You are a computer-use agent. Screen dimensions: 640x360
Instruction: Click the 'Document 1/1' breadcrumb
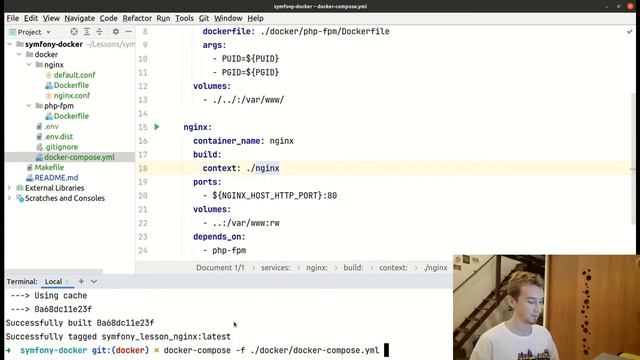pyautogui.click(x=220, y=268)
